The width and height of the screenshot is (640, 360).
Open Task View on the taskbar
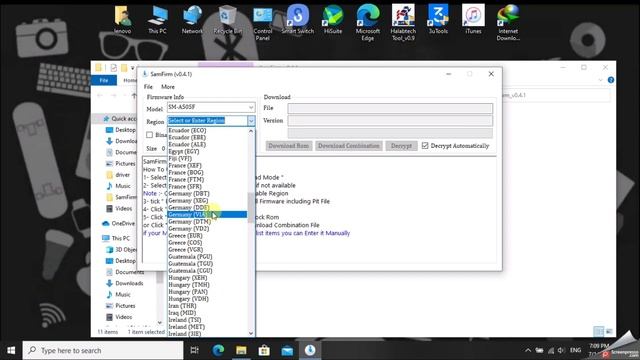point(195,350)
